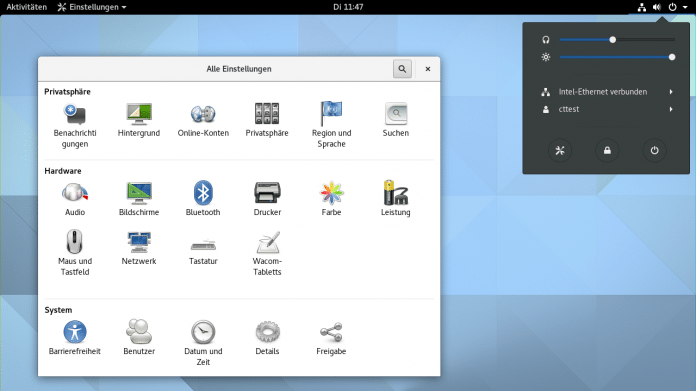Open Online-Konten settings
Image resolution: width=696 pixels, height=391 pixels.
203,120
